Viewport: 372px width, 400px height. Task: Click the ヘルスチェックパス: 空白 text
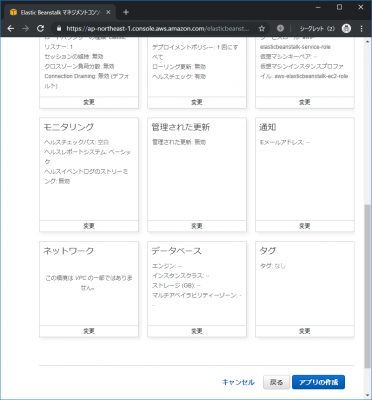pyautogui.click(x=77, y=142)
